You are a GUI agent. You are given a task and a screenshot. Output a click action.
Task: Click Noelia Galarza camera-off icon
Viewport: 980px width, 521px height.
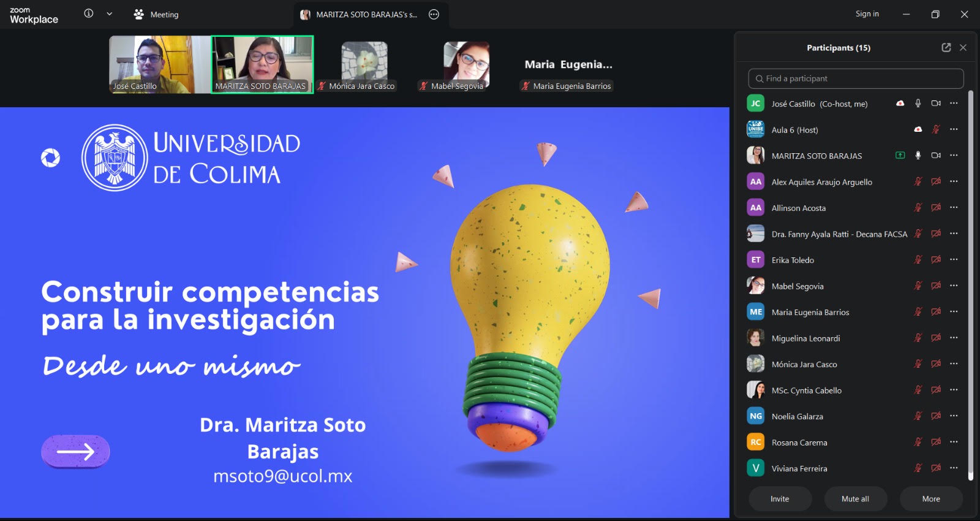(936, 416)
